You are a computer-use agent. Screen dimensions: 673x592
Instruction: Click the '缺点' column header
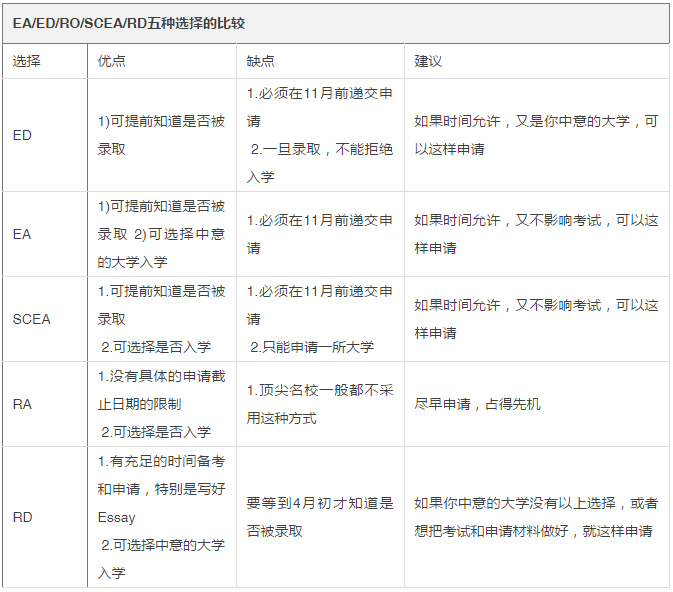click(x=261, y=61)
